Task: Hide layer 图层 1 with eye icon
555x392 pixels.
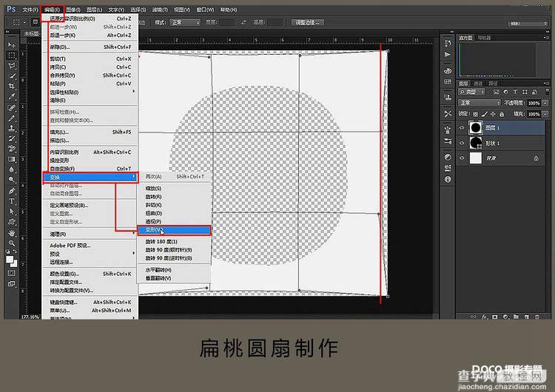Action: [462, 128]
